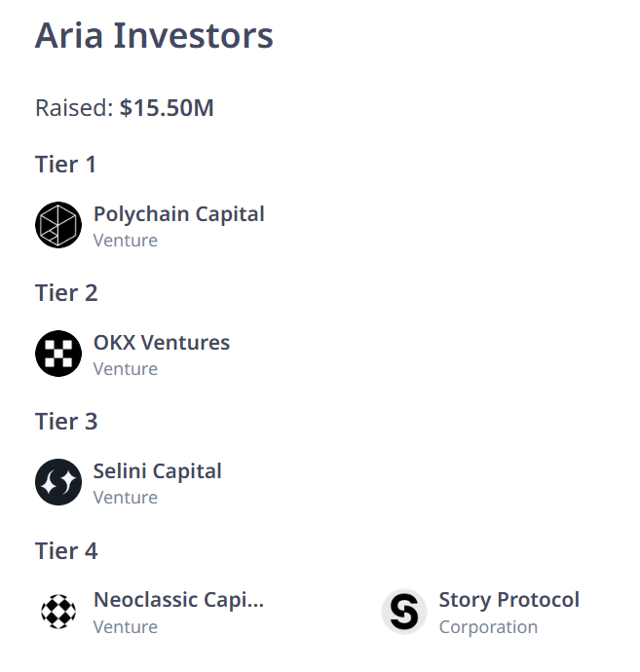Click the Story Protocol S logo
Screen dimensions: 640x672
click(403, 612)
